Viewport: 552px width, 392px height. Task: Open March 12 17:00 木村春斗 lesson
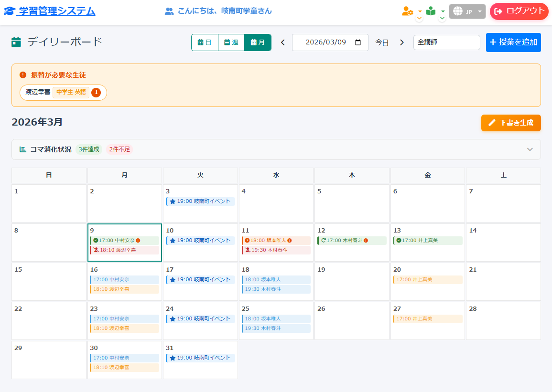click(x=352, y=241)
